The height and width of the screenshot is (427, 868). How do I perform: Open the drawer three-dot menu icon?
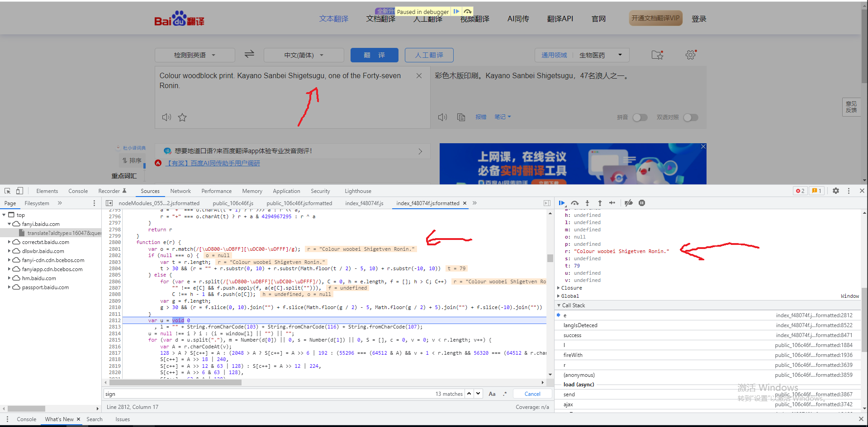pos(7,419)
